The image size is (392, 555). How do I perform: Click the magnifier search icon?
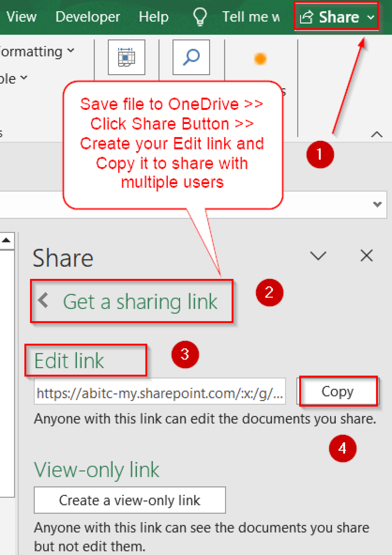(x=191, y=57)
